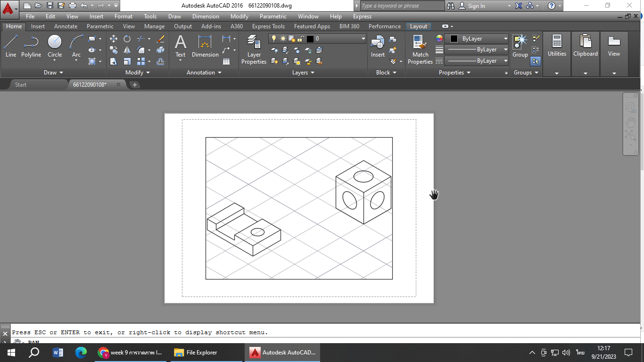
Task: Open the Format menu
Action: [123, 16]
